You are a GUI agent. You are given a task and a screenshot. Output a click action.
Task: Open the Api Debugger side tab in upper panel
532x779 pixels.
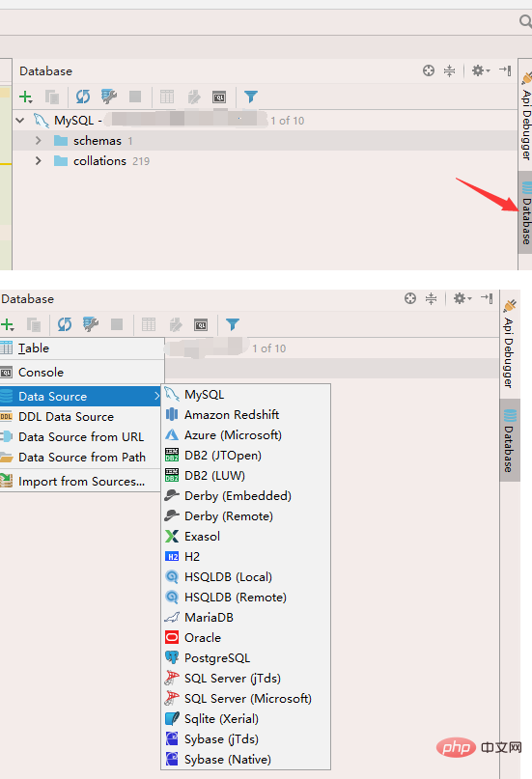(x=525, y=115)
